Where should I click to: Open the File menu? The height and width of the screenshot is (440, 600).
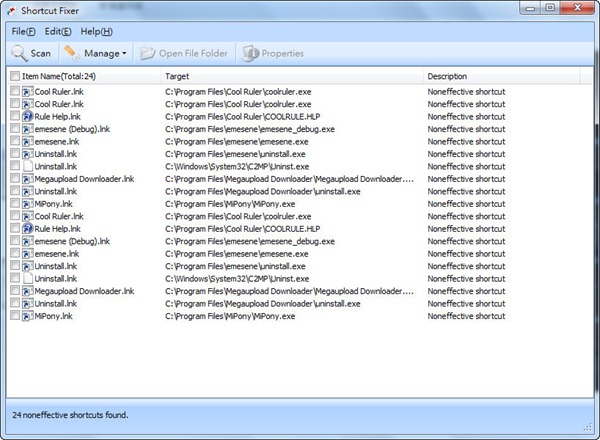(23, 32)
